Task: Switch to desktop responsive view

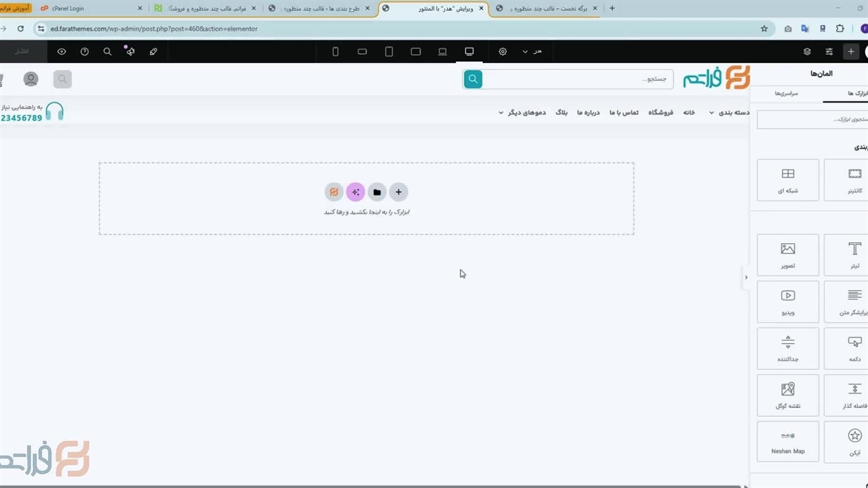Action: point(469,52)
